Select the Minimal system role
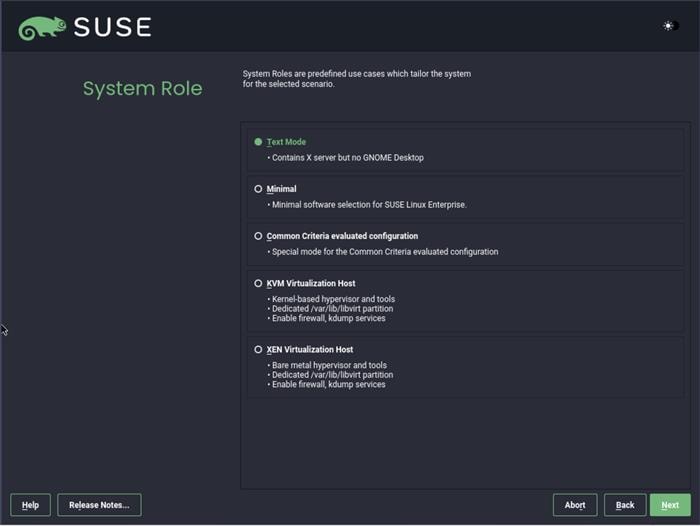 tap(258, 189)
